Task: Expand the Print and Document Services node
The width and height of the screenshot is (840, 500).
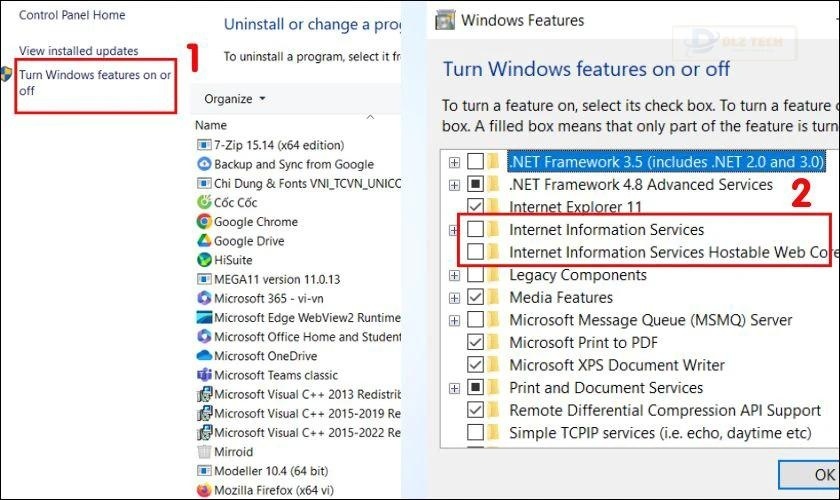Action: coord(455,388)
